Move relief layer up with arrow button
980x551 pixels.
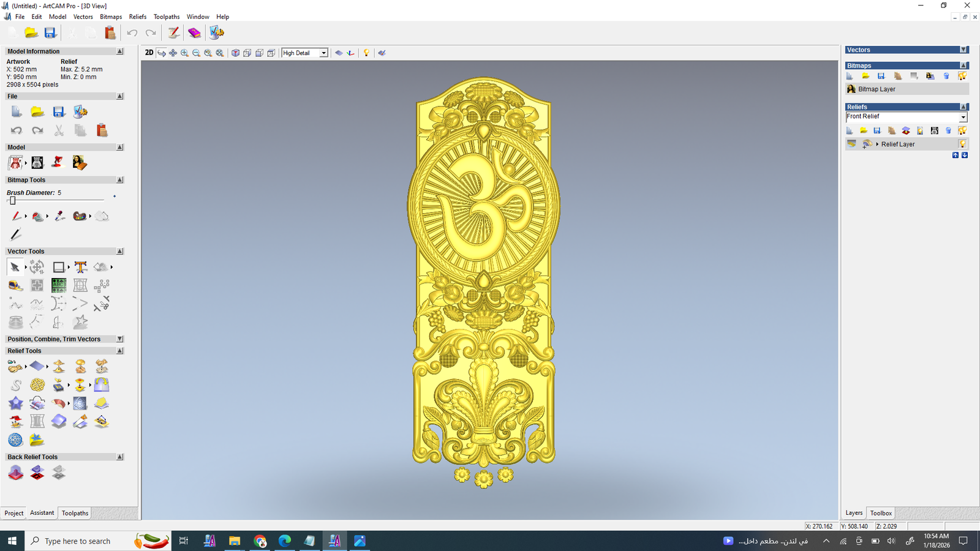[955, 156]
